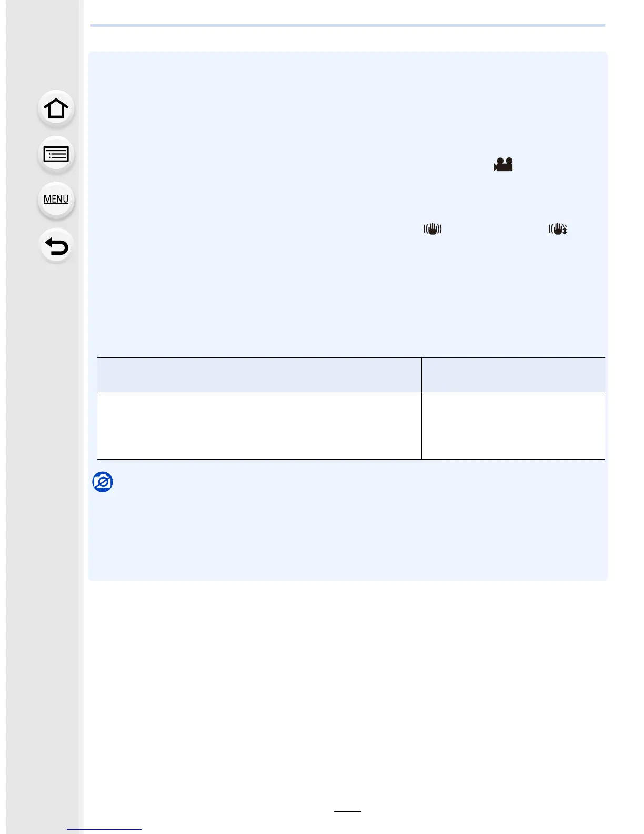The height and width of the screenshot is (834, 644).
Task: Click the blue not-available circle icon
Action: (x=103, y=482)
